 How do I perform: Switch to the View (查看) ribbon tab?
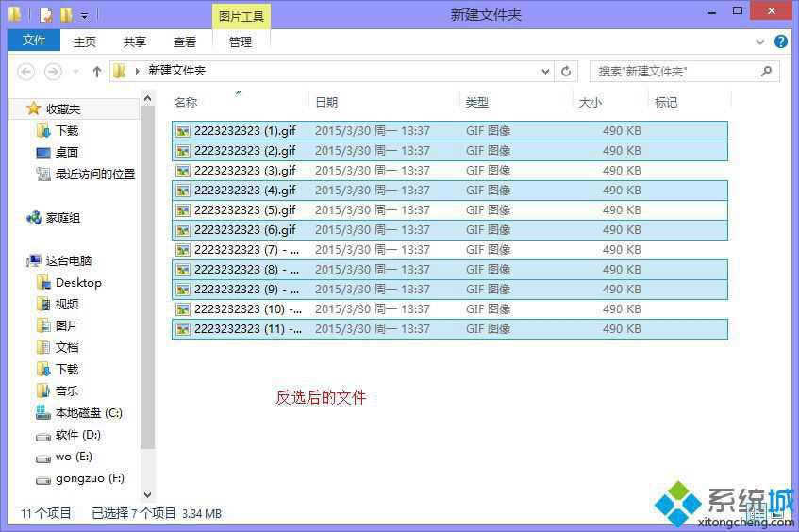click(185, 42)
